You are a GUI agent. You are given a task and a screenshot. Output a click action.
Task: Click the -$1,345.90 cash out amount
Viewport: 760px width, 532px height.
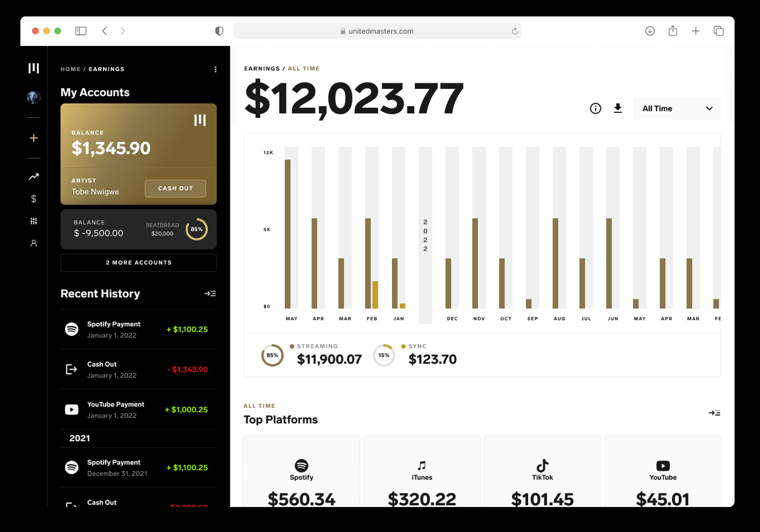pyautogui.click(x=187, y=370)
